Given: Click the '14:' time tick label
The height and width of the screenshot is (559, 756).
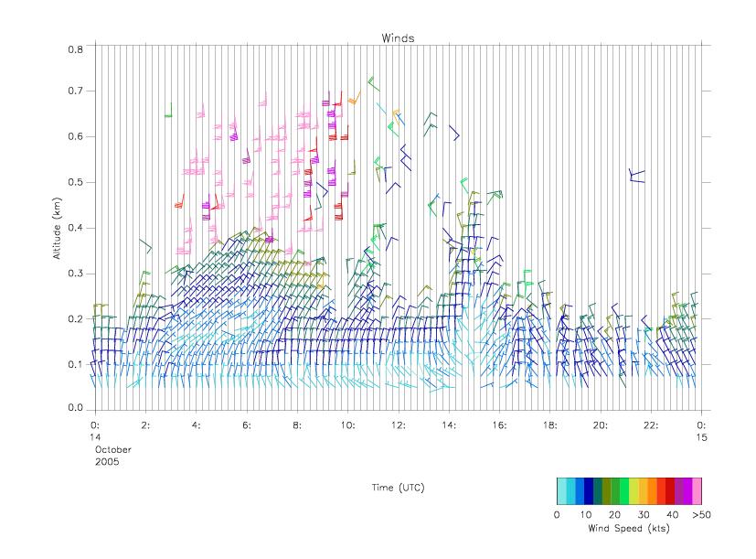Looking at the screenshot, I should pyautogui.click(x=449, y=425).
